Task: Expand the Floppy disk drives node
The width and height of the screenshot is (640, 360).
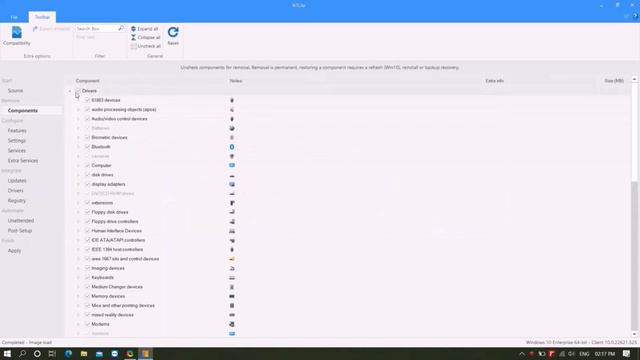Action: click(78, 212)
